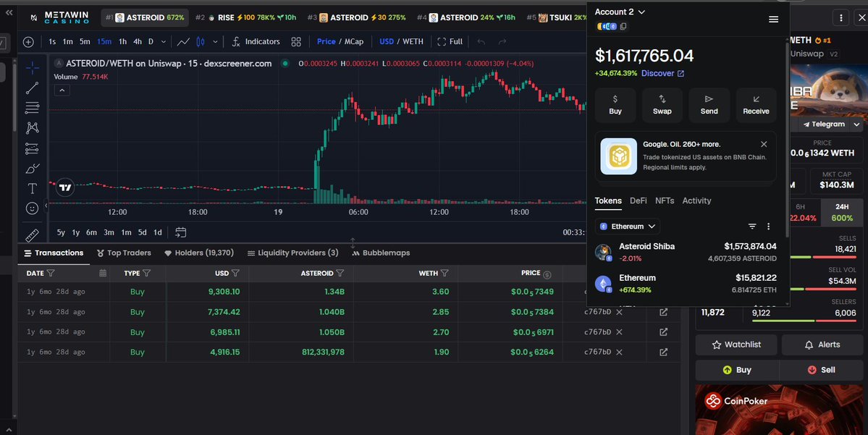Select the text annotation tool

pos(30,188)
